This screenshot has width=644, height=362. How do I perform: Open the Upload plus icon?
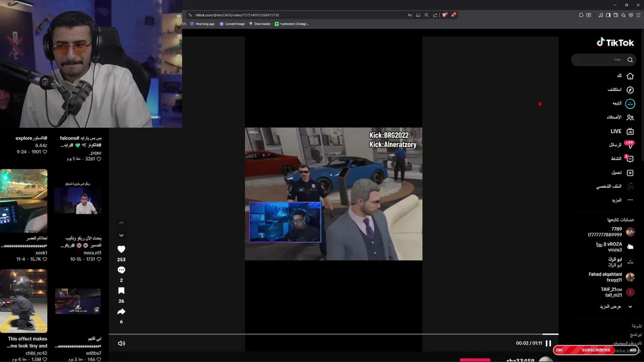pyautogui.click(x=630, y=172)
